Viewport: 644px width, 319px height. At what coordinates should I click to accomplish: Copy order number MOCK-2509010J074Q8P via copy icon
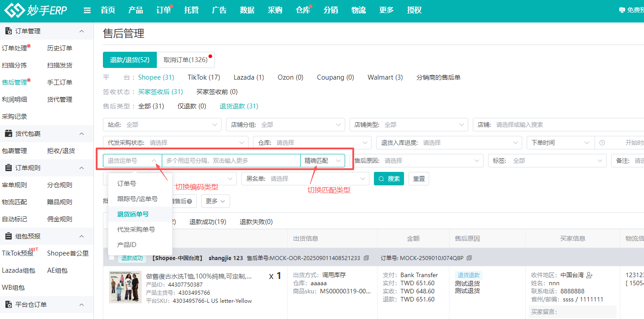coord(468,258)
